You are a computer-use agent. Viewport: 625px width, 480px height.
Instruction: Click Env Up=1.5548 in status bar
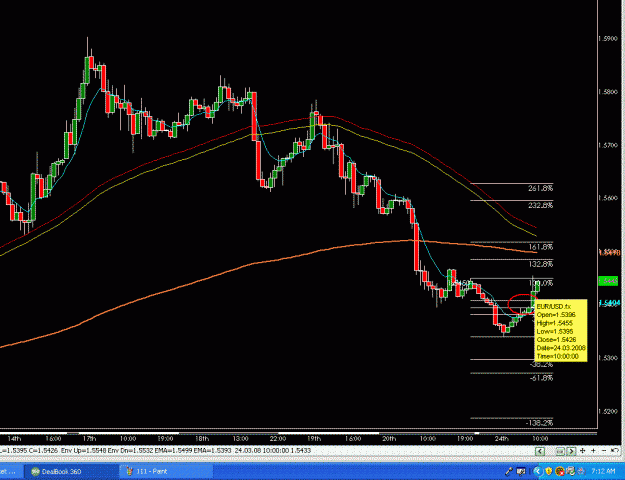84,451
